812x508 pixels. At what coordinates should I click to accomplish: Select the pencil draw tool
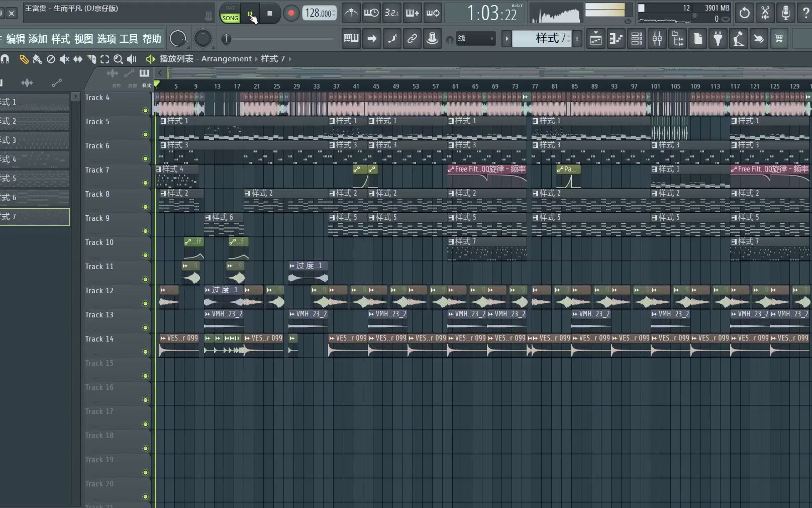coord(24,59)
